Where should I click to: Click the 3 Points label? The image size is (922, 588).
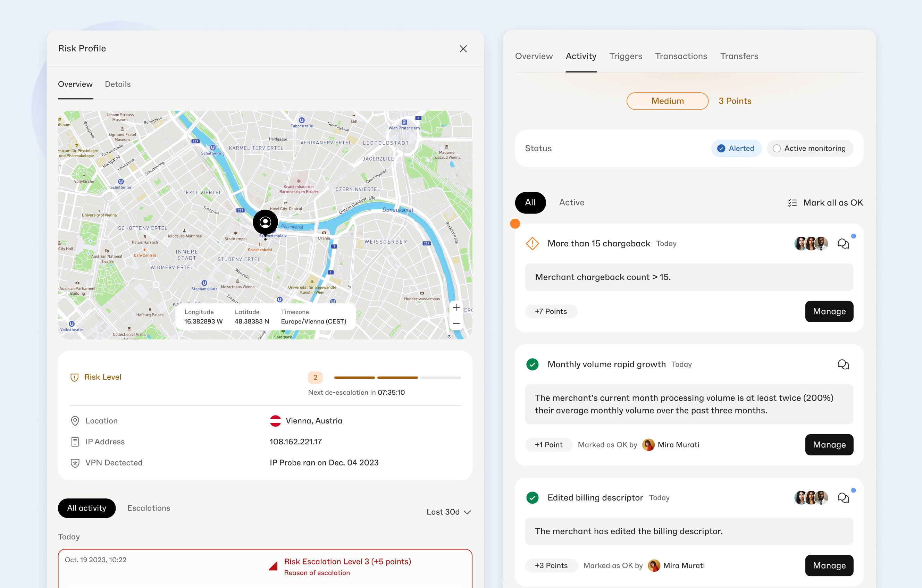(735, 101)
